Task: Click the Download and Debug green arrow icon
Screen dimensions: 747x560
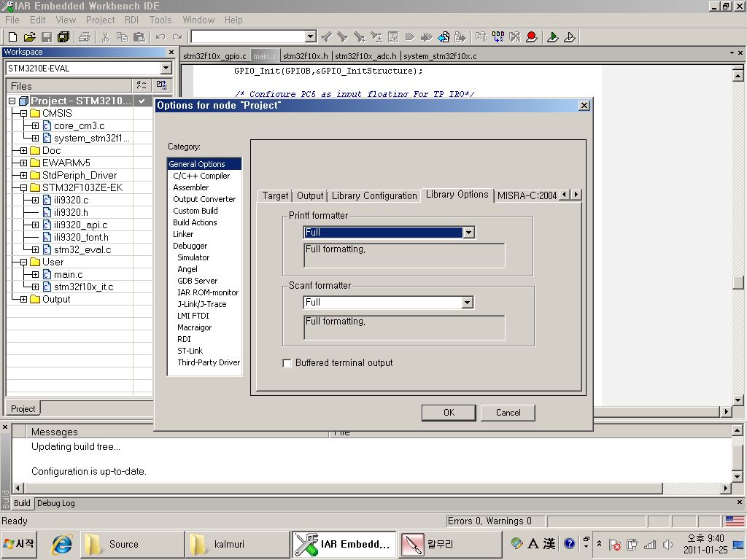Action: click(x=553, y=36)
